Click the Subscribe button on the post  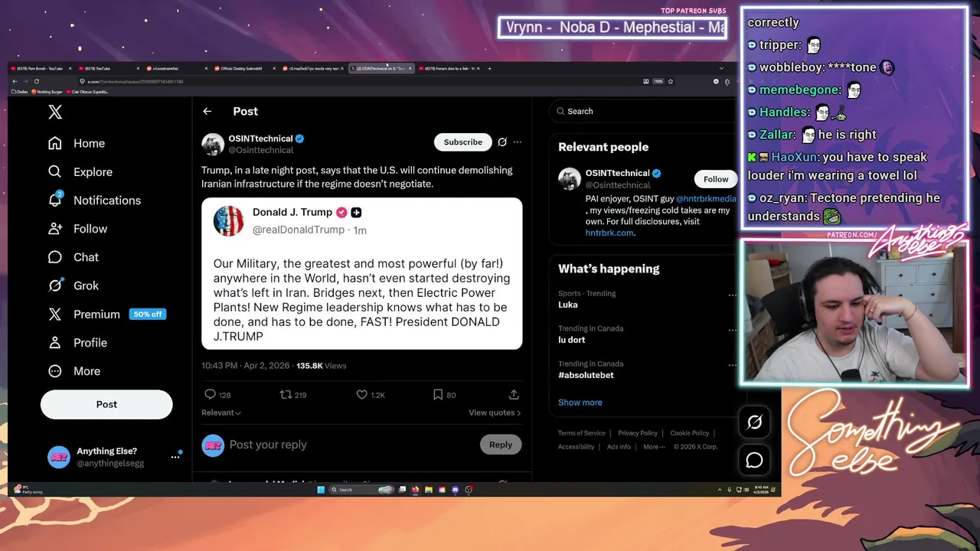coord(462,142)
